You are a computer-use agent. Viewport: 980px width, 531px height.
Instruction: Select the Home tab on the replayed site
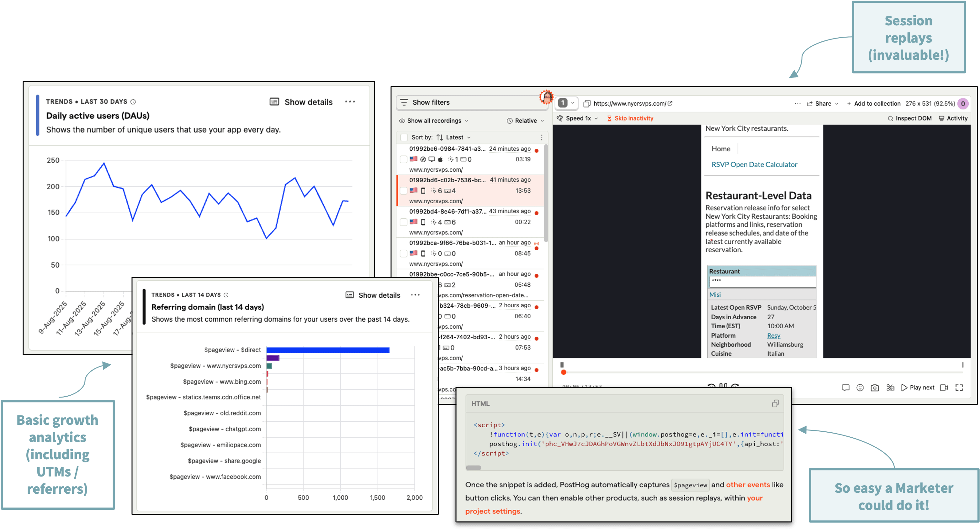click(x=721, y=148)
